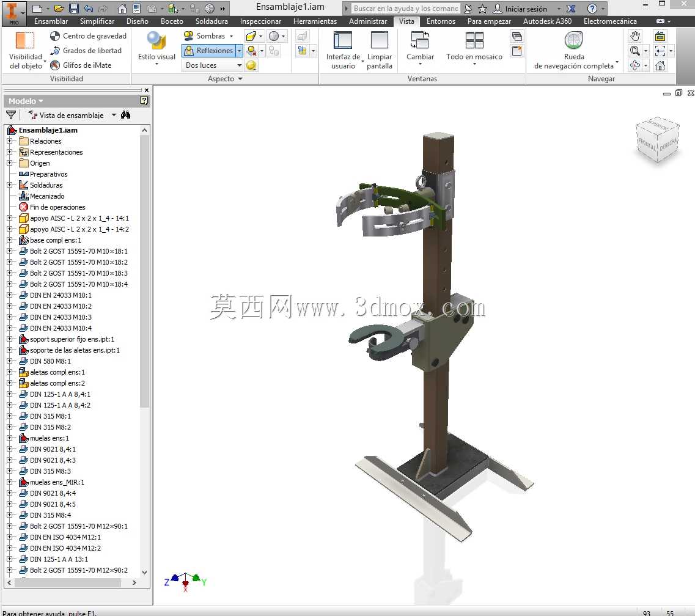The image size is (695, 616).
Task: Toggle Sombras shadows button
Action: pos(208,36)
